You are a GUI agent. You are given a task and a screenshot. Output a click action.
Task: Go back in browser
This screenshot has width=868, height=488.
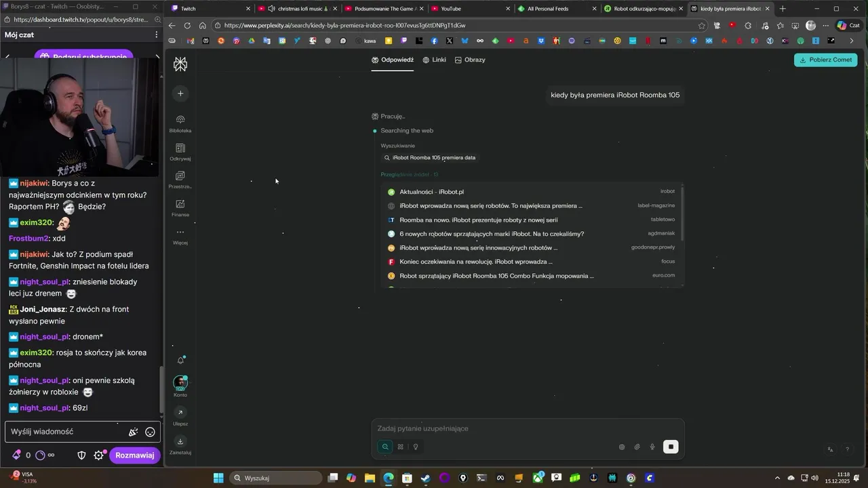(172, 25)
